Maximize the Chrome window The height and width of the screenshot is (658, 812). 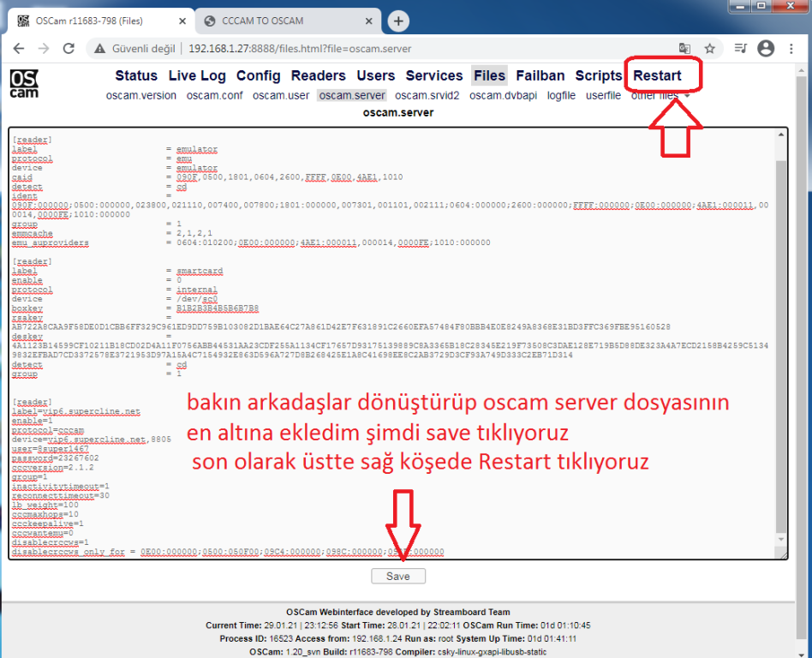pos(761,6)
